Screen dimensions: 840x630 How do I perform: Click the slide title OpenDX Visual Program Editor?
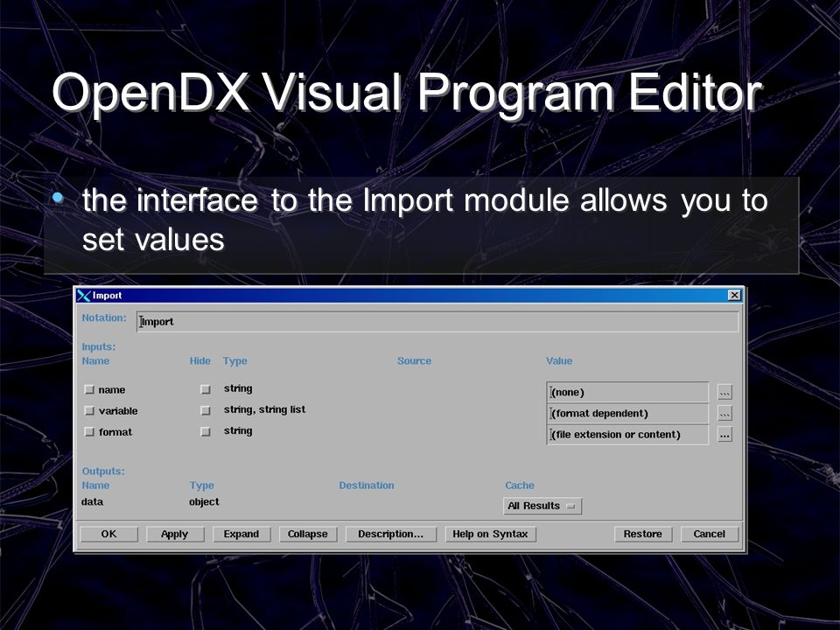coord(407,94)
